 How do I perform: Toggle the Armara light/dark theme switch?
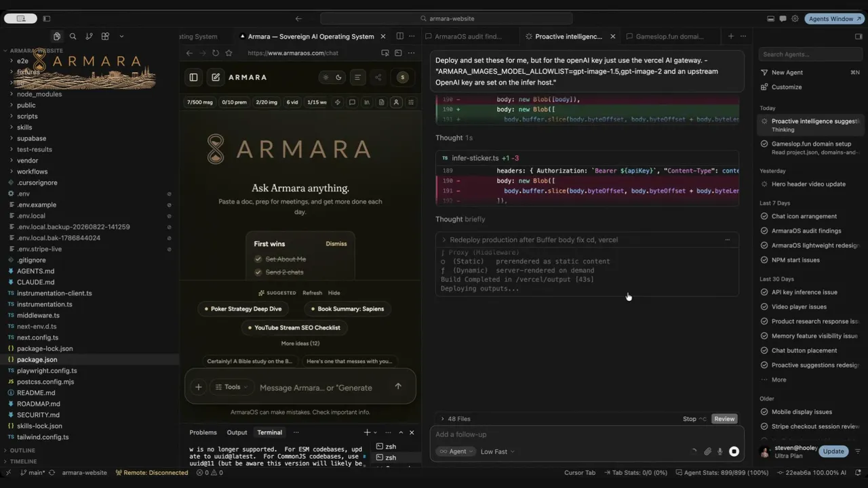point(332,77)
